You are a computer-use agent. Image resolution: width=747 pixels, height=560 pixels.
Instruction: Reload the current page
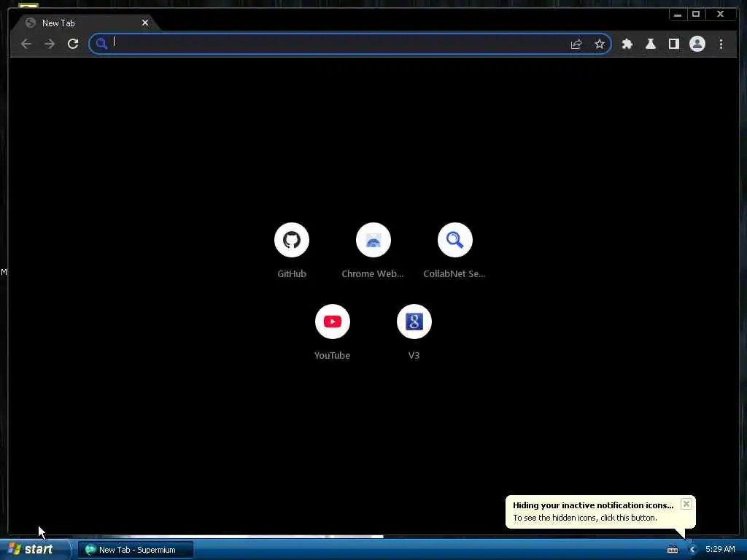point(73,44)
